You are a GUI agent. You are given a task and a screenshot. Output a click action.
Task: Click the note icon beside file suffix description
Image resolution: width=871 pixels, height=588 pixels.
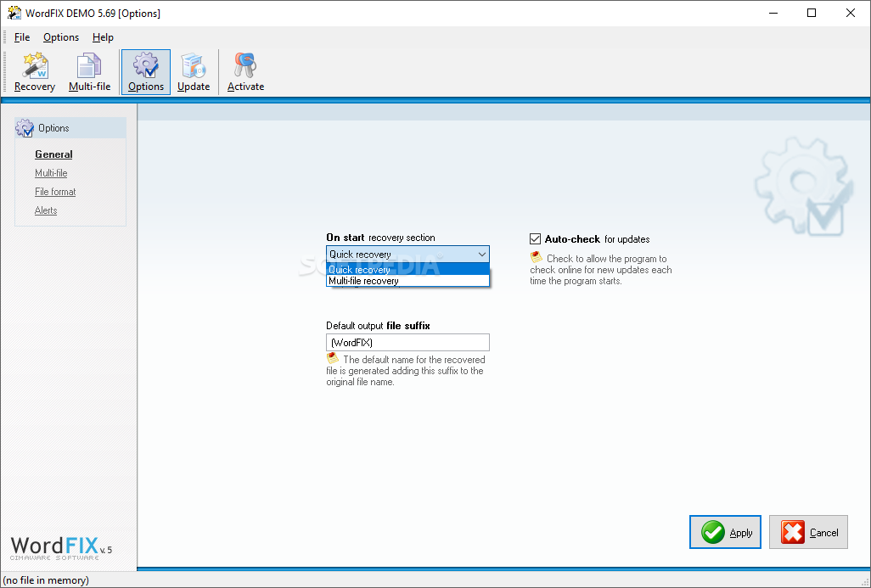click(332, 358)
